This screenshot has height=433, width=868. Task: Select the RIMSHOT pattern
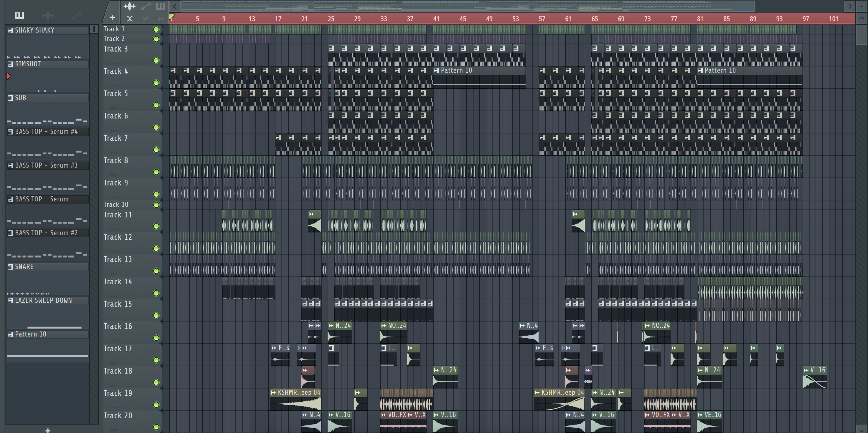pos(48,64)
